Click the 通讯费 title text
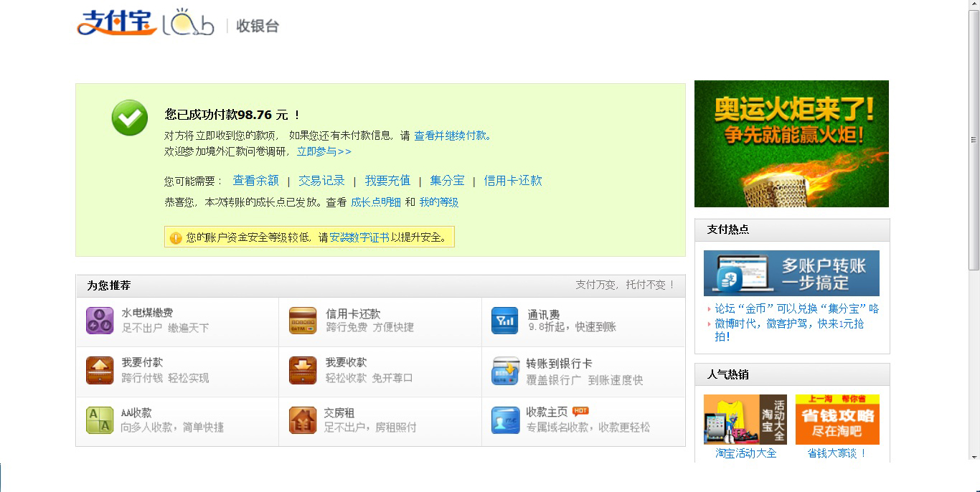This screenshot has width=980, height=492. [x=544, y=313]
